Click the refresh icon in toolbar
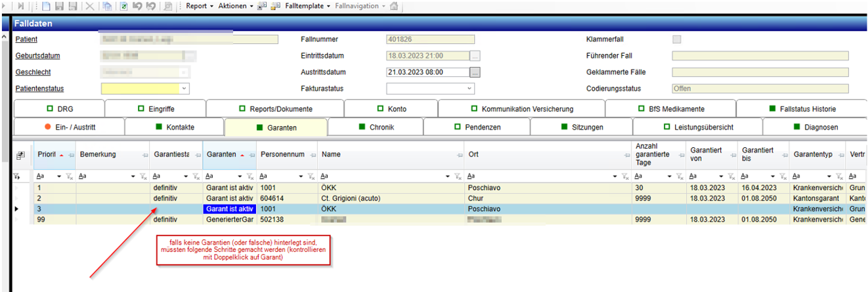The image size is (868, 292). (x=124, y=6)
